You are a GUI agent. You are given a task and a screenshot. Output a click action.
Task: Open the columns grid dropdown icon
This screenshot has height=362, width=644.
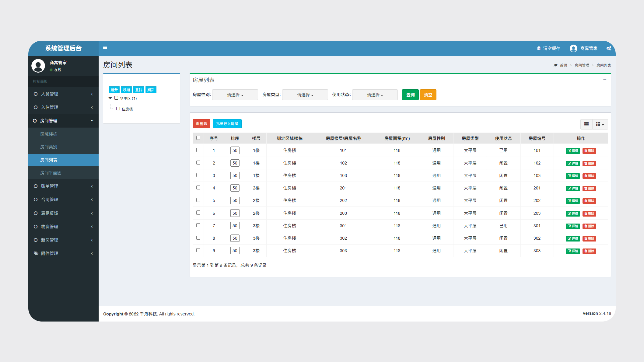[x=600, y=124]
